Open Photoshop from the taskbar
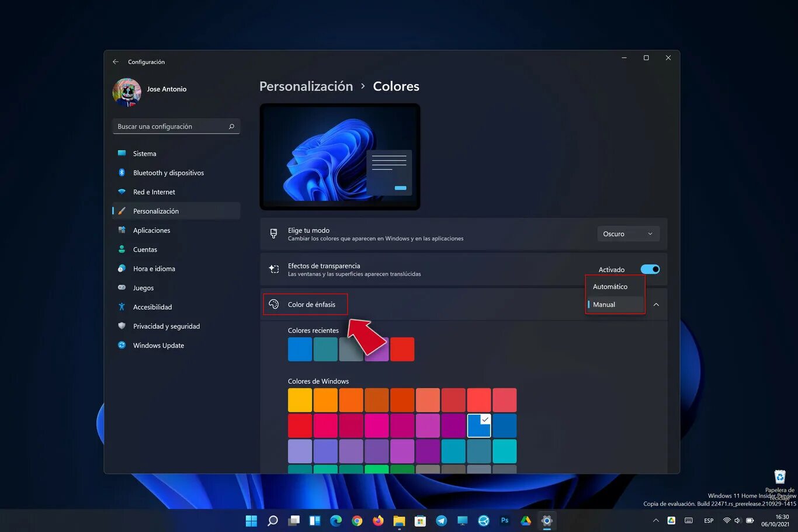798x532 pixels. [505, 521]
